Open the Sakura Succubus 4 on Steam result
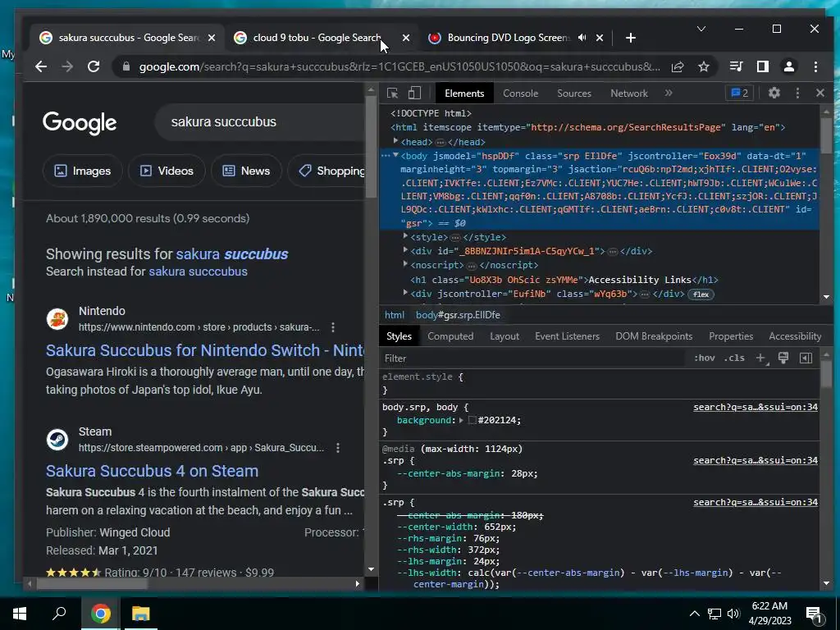 (152, 471)
